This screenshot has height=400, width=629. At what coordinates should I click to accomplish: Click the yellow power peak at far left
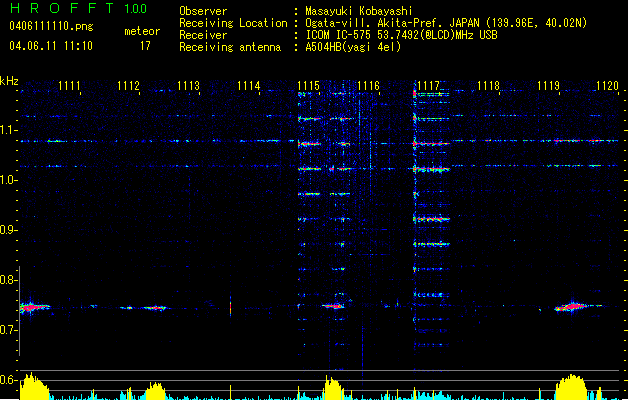(34, 386)
